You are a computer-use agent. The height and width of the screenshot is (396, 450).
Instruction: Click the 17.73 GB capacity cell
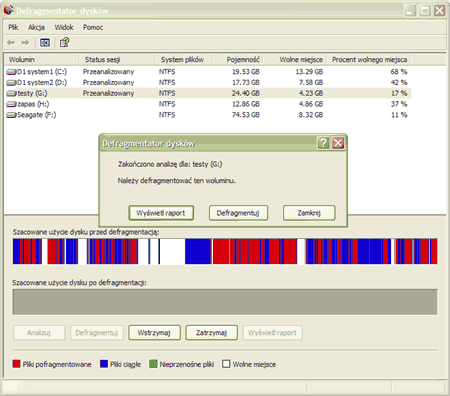(246, 82)
